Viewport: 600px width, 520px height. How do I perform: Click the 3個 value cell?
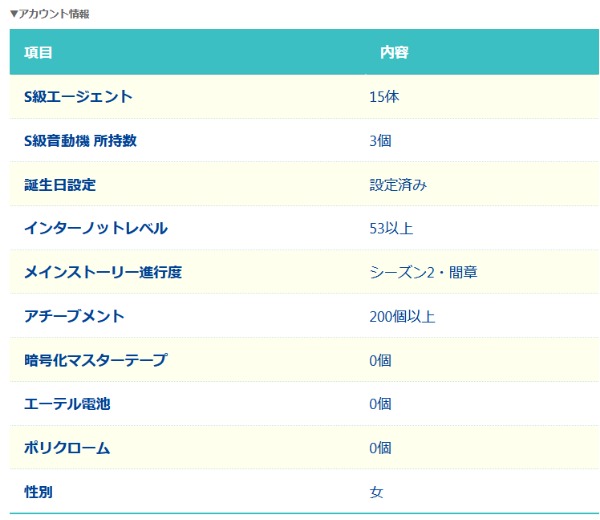coord(380,141)
